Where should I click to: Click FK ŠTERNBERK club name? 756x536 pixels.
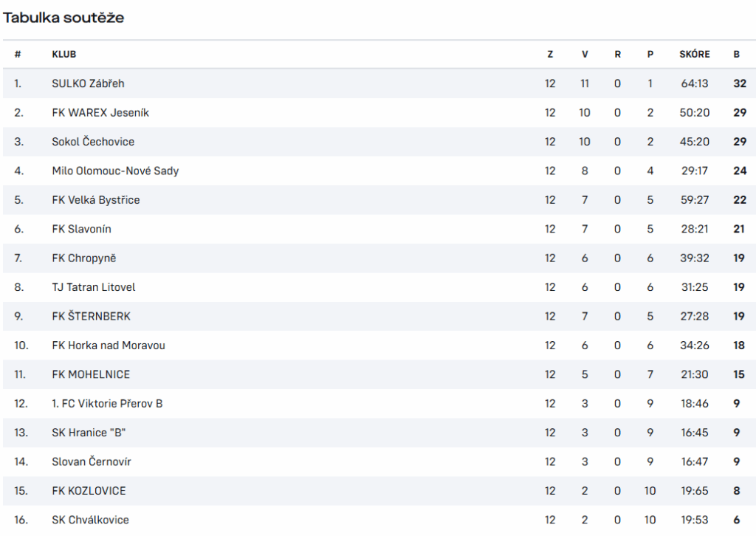click(91, 316)
